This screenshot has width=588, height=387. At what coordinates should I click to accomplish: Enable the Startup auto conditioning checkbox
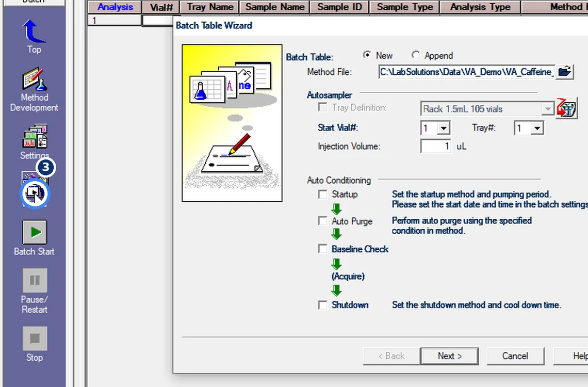[322, 194]
